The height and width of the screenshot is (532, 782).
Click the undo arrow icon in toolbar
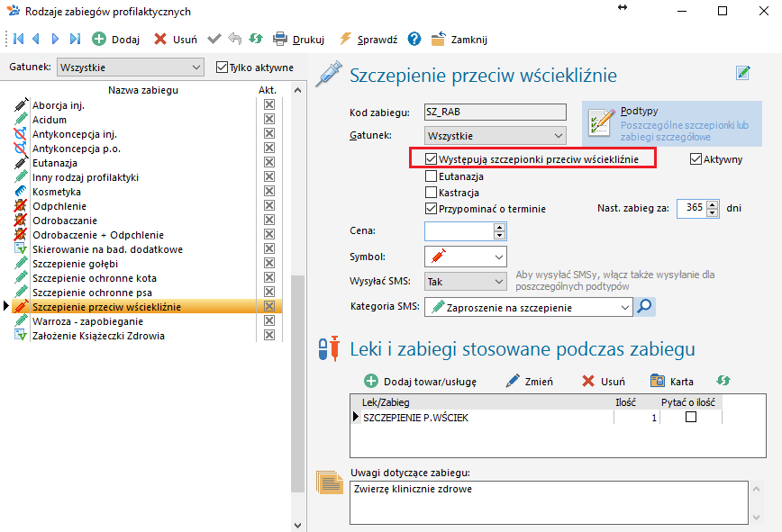[x=235, y=39]
